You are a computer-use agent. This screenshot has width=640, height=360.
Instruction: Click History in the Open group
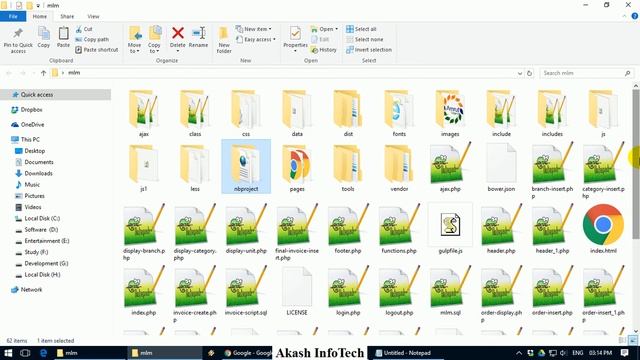click(x=324, y=50)
